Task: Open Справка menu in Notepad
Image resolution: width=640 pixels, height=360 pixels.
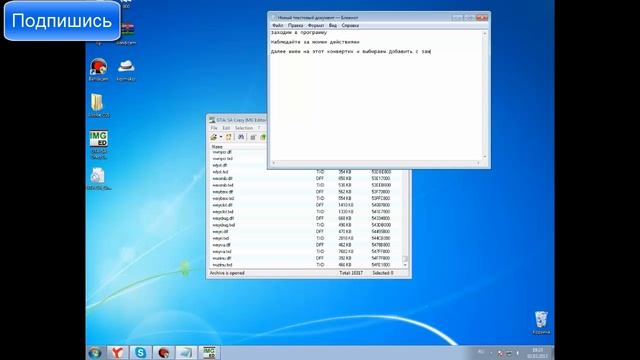Action: tap(350, 26)
